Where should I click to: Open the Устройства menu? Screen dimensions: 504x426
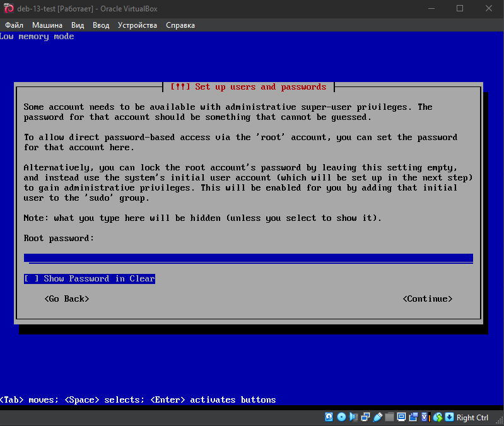click(x=138, y=25)
